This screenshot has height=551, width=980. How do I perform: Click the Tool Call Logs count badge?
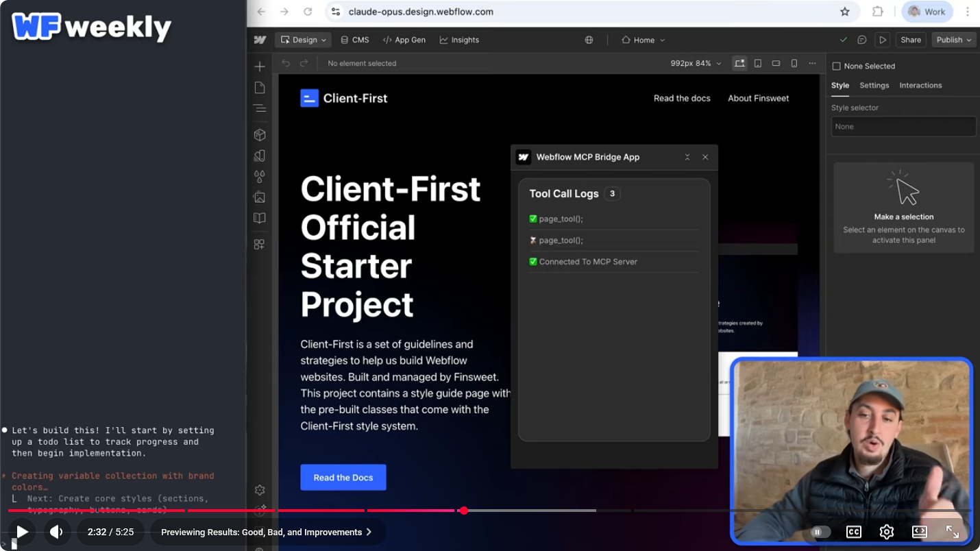(613, 194)
